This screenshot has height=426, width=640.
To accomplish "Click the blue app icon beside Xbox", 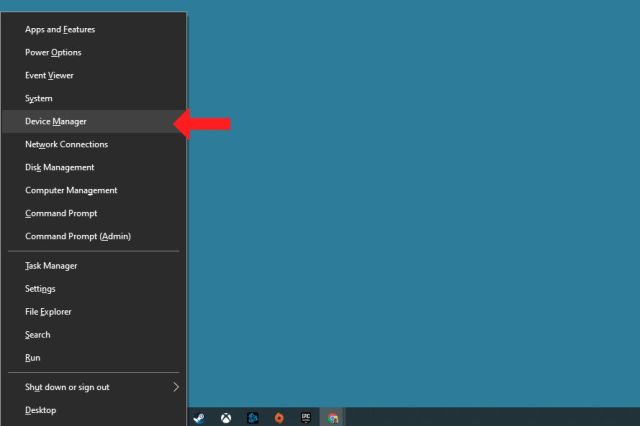I will 253,418.
